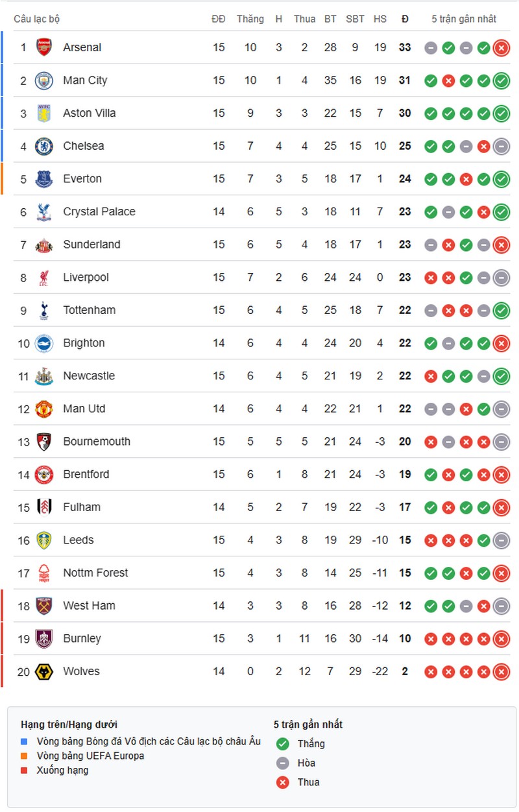Click Man City's most recent win icon

point(501,80)
